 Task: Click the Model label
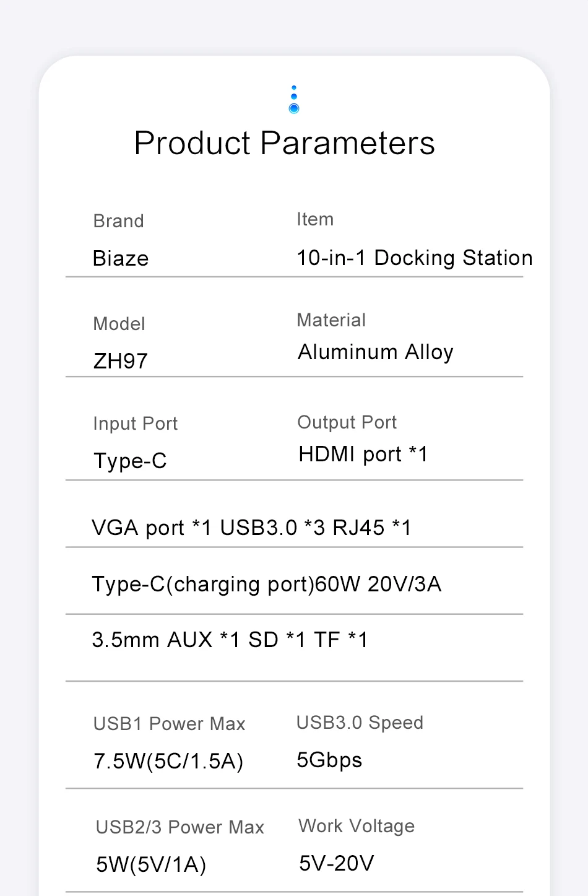click(x=119, y=324)
